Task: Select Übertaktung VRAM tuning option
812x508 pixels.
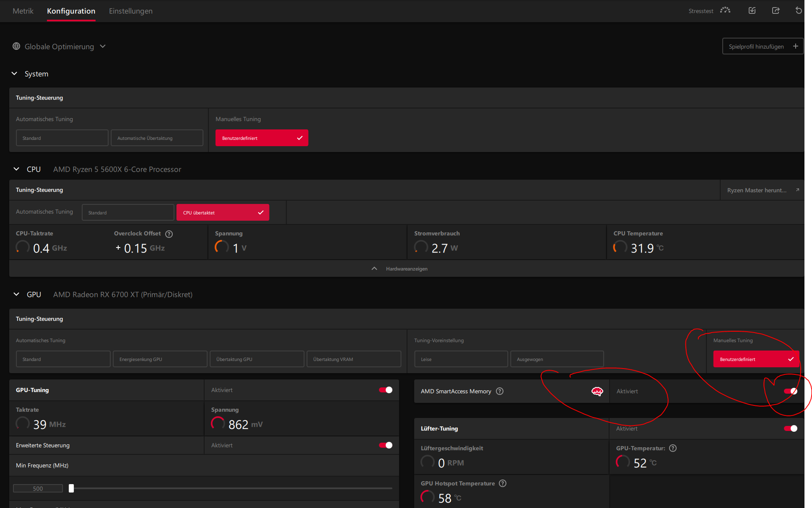Action: [353, 359]
